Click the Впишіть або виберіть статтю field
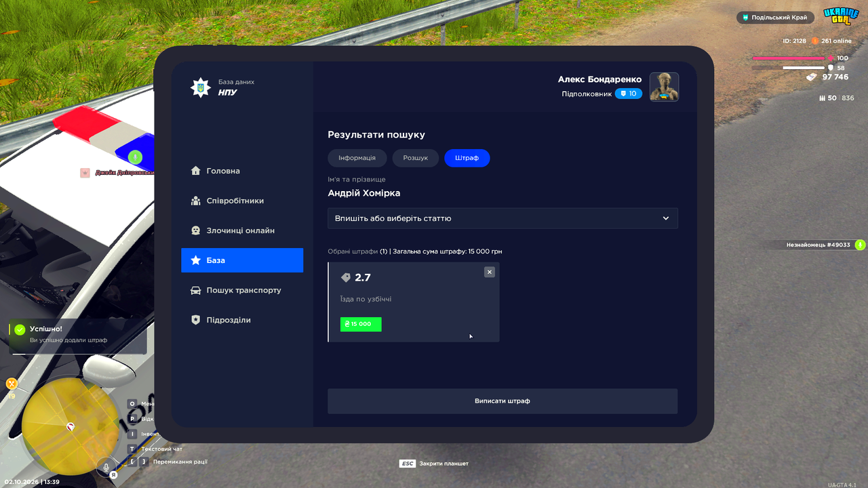This screenshot has height=488, width=868. (502, 218)
